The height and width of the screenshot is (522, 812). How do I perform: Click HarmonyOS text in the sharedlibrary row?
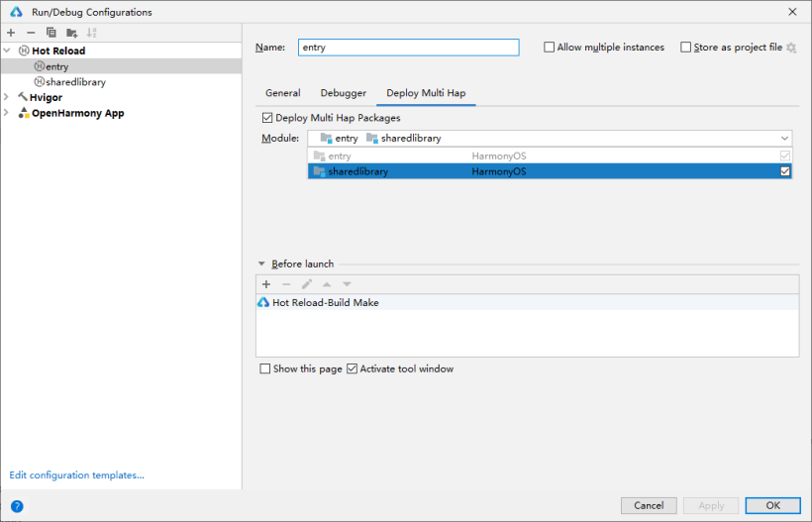499,171
